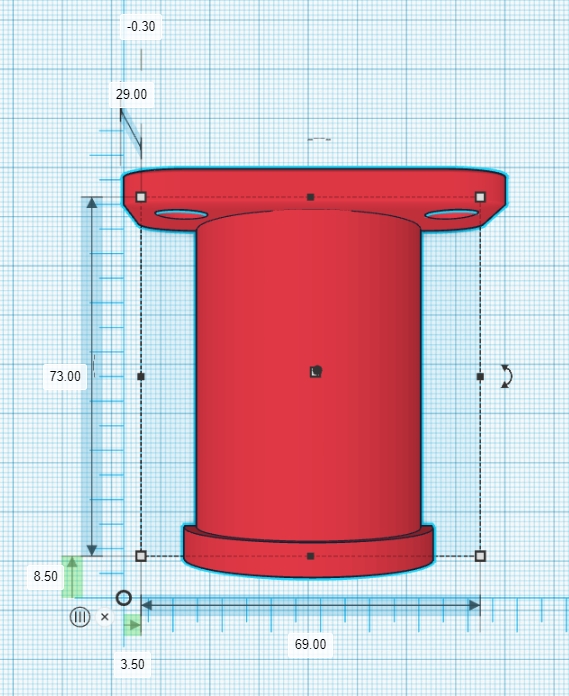Image resolution: width=569 pixels, height=696 pixels.
Task: Click the right-edge black midpoint handle
Action: click(x=480, y=376)
